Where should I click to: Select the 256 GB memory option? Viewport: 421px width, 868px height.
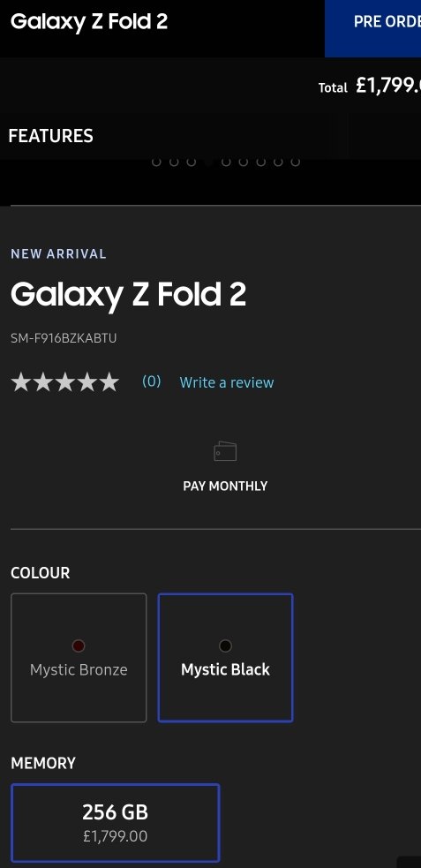click(115, 823)
